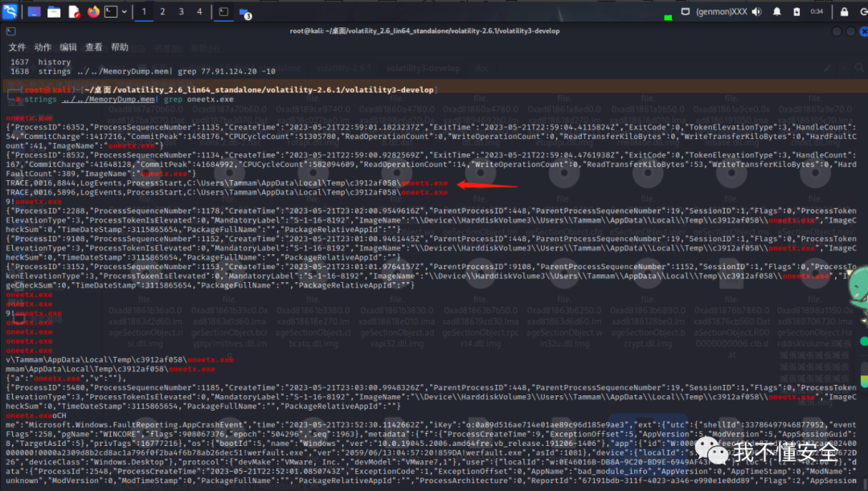868x491 pixels.
Task: Click the genmon XXX panel monitor
Action: tap(721, 11)
